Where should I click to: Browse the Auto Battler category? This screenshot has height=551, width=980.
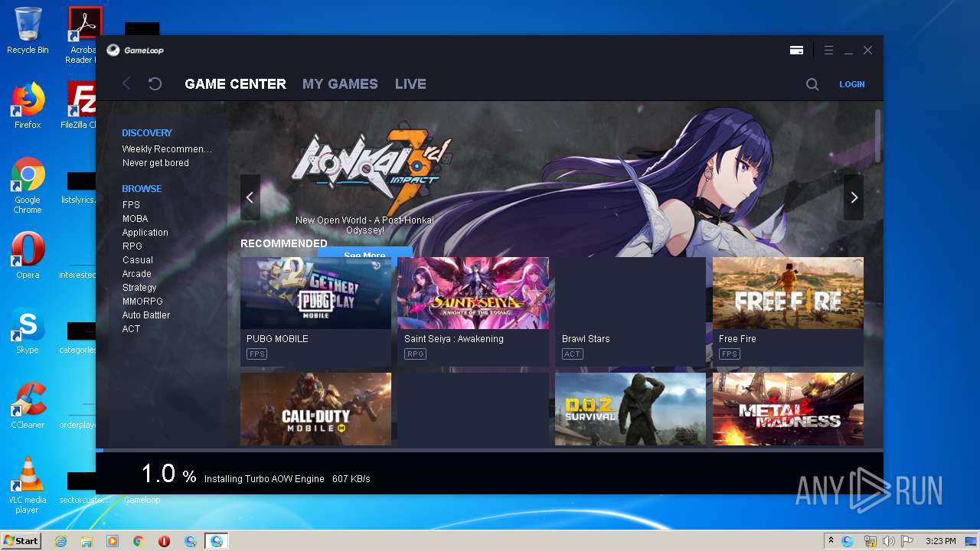pyautogui.click(x=145, y=315)
